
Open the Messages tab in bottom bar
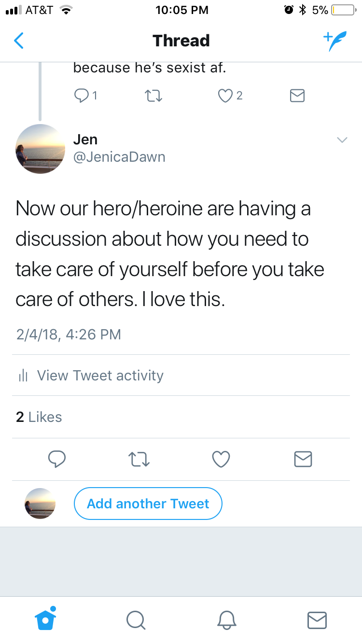coord(317,620)
